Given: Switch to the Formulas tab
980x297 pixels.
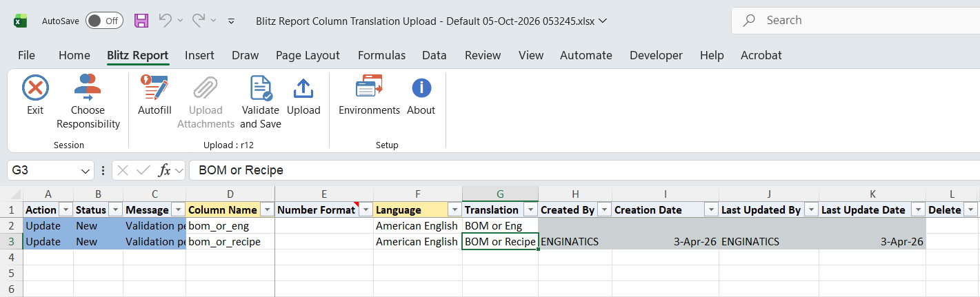Looking at the screenshot, I should pos(381,55).
